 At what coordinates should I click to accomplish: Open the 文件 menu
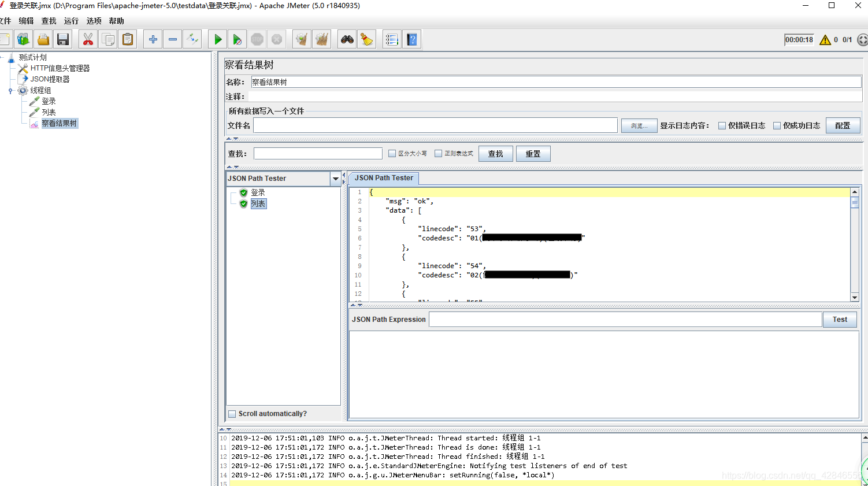click(5, 21)
